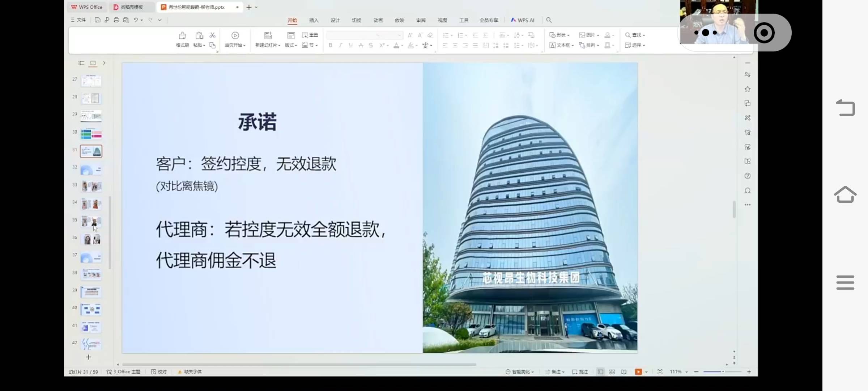Switch to slide sorter grid view icon
This screenshot has height=391, width=868.
(x=612, y=372)
